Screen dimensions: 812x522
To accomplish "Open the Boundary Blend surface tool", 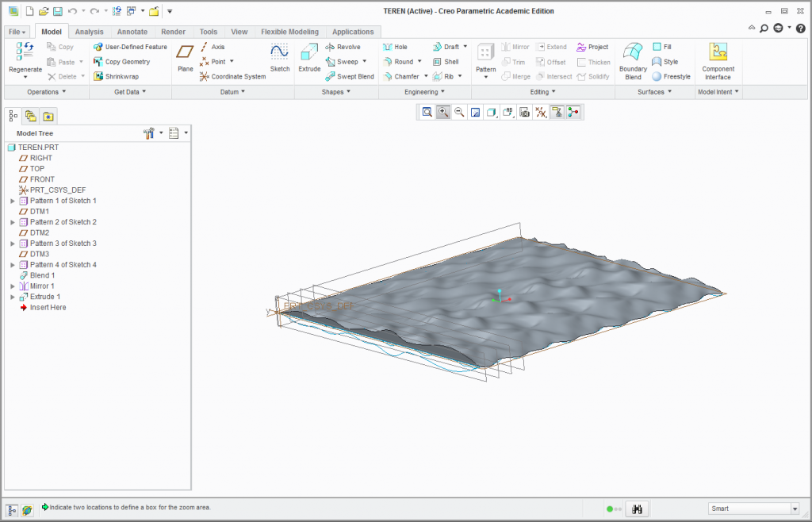I will (633, 62).
